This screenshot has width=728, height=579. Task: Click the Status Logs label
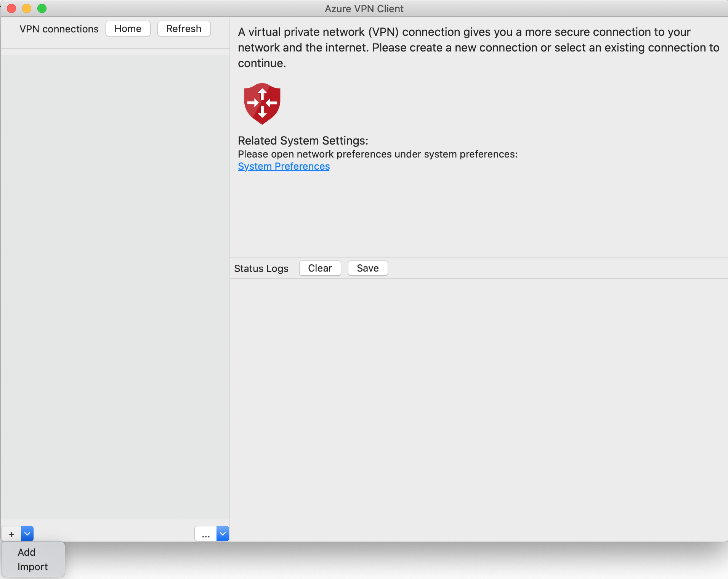click(x=261, y=269)
